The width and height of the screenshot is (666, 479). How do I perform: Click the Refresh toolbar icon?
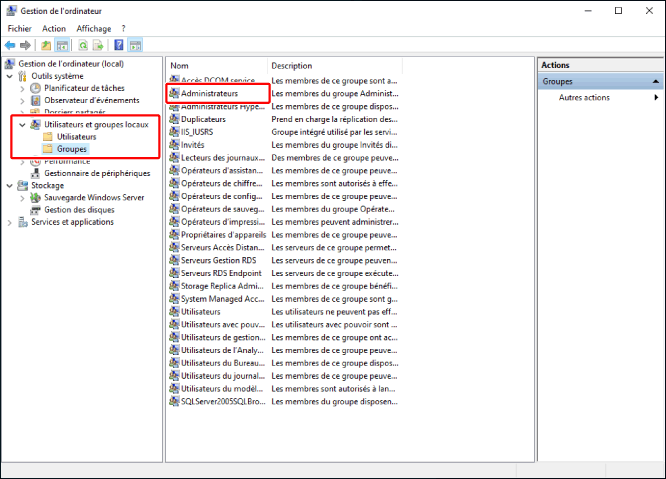(83, 45)
